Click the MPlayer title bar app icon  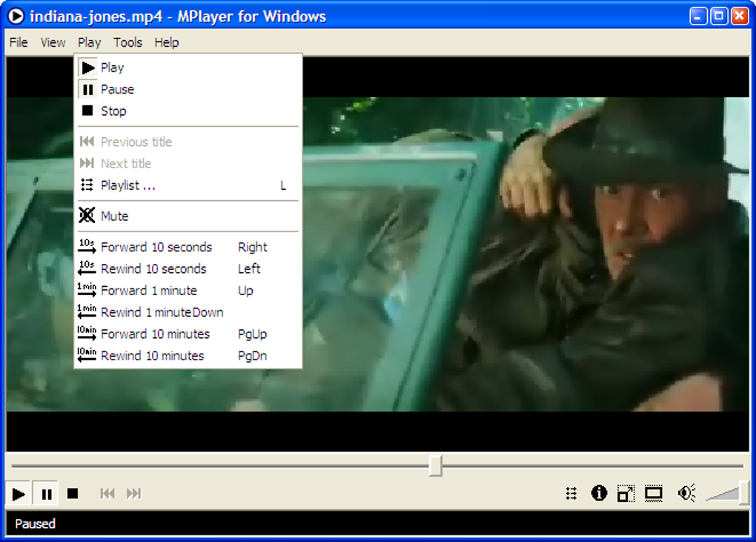point(16,16)
